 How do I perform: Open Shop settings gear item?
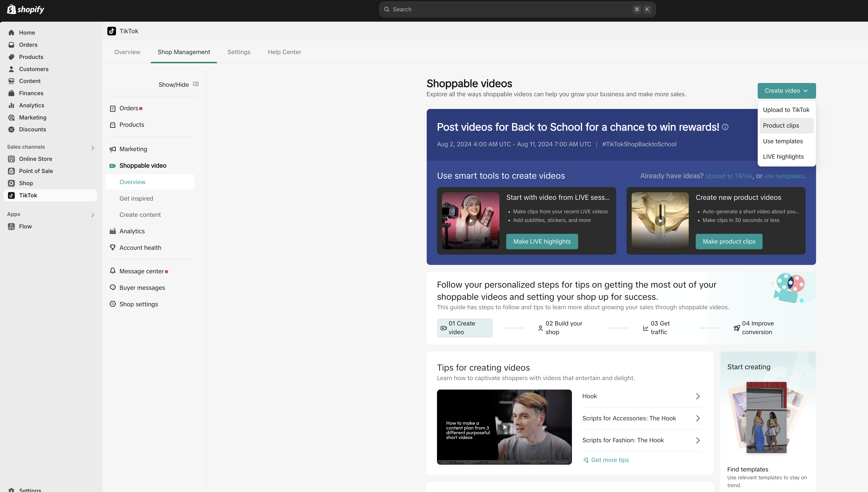click(x=138, y=304)
